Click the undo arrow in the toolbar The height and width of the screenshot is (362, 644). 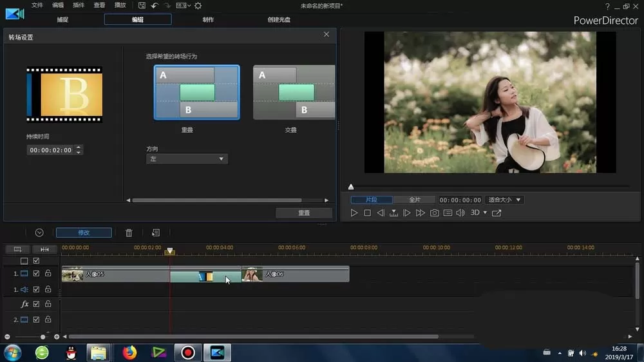[155, 6]
